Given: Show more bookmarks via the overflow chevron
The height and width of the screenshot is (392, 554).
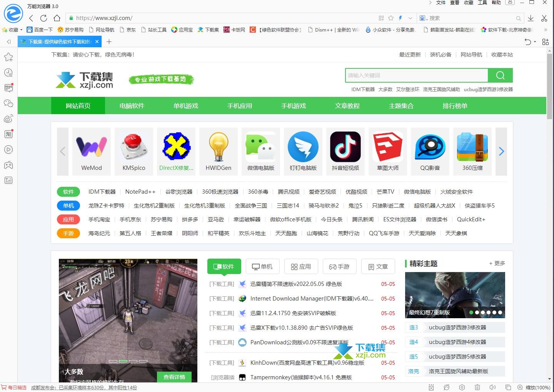Looking at the screenshot, I should tap(545, 30).
